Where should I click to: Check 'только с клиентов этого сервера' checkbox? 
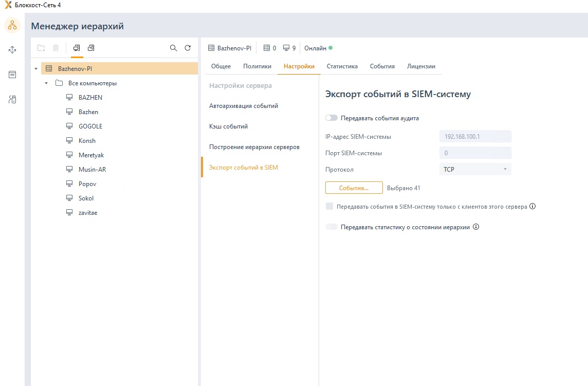click(329, 207)
